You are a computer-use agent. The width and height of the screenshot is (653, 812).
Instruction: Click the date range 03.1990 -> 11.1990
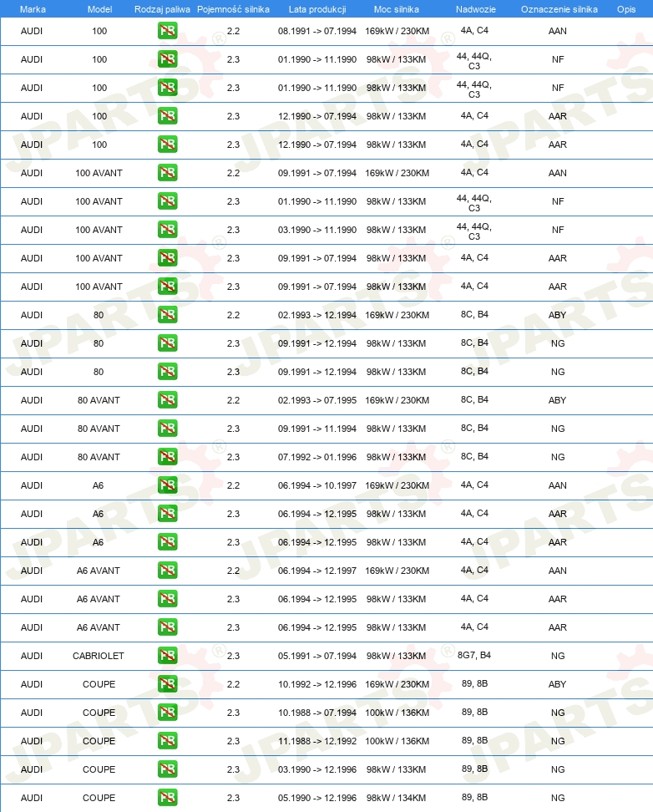[317, 230]
